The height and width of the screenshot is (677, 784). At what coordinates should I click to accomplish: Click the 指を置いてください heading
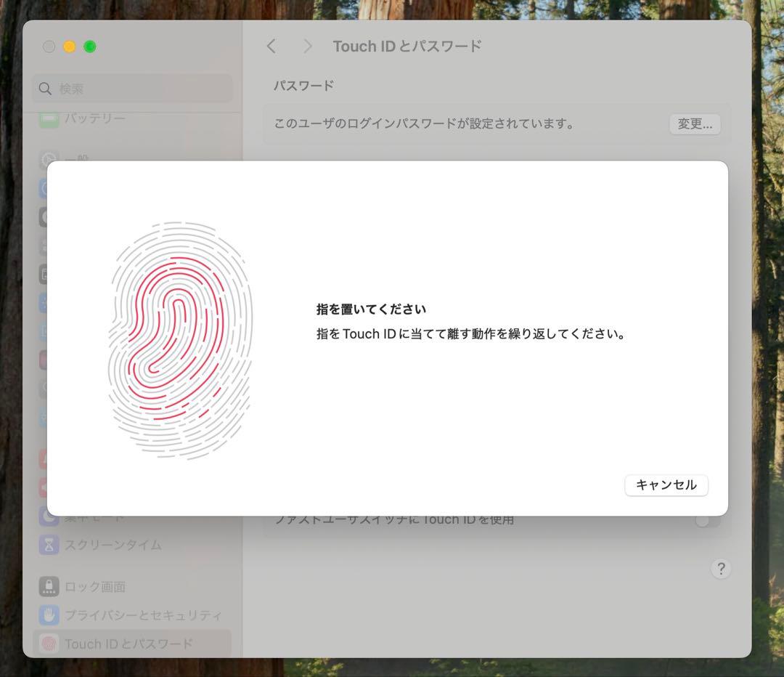click(x=371, y=309)
